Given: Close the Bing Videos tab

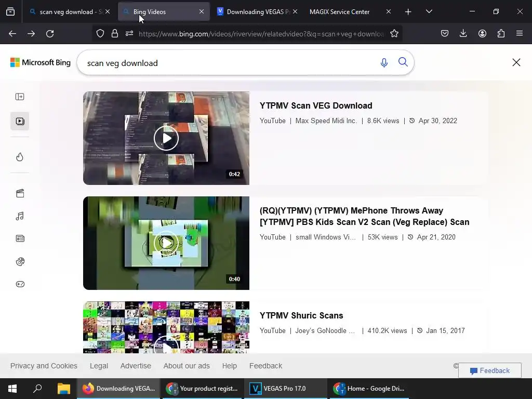Looking at the screenshot, I should [202, 12].
